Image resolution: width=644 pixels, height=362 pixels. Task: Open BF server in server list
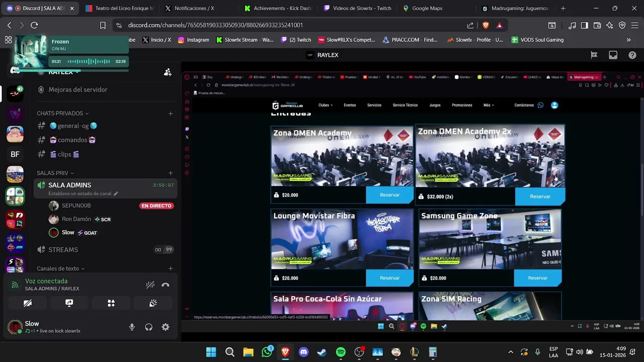pyautogui.click(x=15, y=154)
